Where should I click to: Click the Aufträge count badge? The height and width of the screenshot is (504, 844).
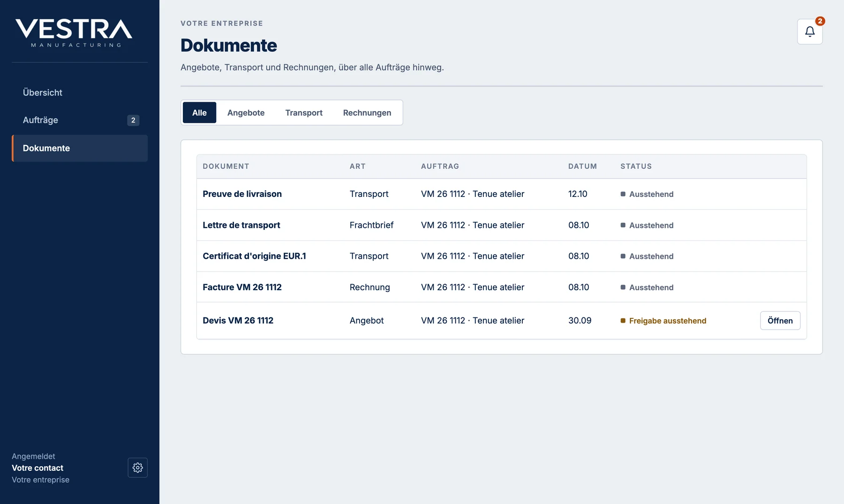click(x=133, y=120)
